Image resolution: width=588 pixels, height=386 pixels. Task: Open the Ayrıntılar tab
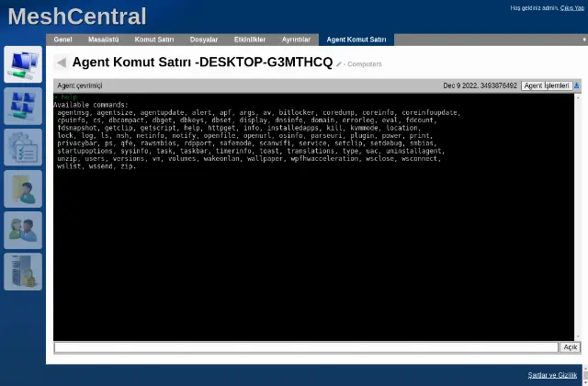296,40
